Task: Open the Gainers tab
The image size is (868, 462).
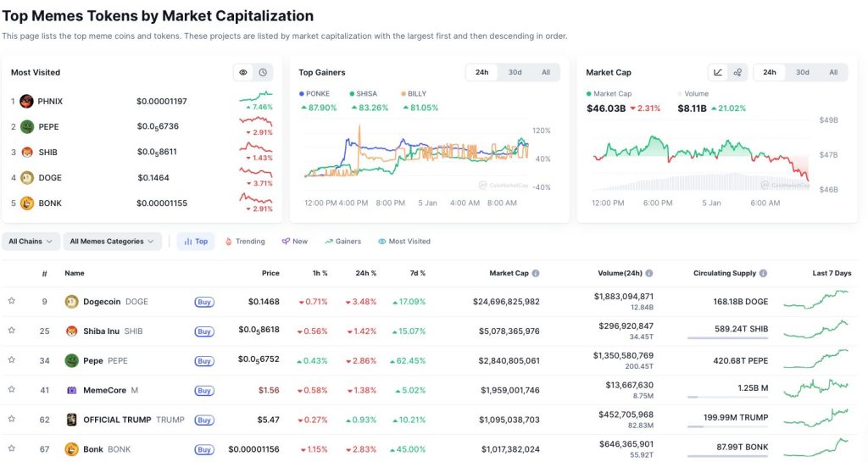Action: click(342, 242)
